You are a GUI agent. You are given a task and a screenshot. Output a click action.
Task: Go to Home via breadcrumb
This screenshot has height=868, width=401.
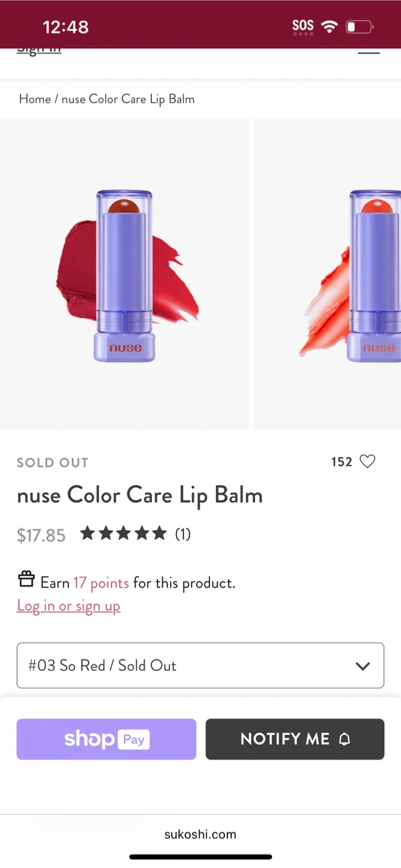coord(34,99)
